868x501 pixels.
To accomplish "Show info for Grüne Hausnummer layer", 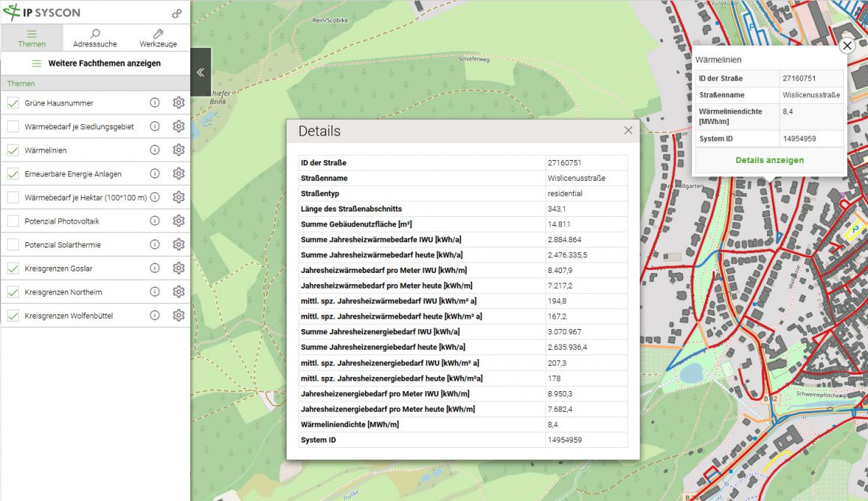I will tap(155, 103).
